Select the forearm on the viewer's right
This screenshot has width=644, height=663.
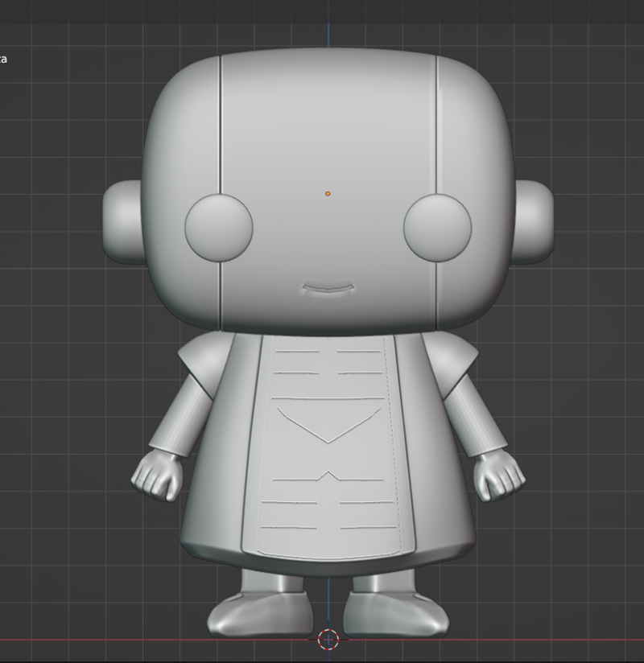pos(475,414)
